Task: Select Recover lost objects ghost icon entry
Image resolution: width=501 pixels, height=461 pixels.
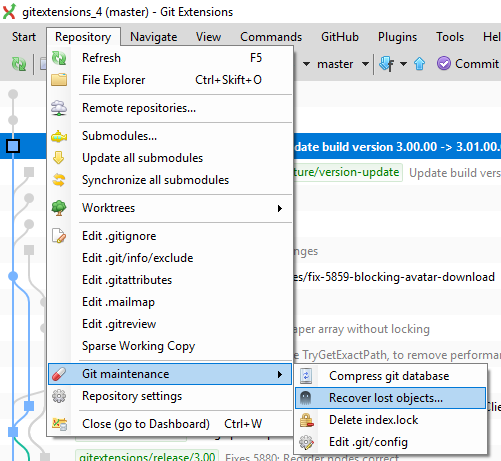Action: coord(390,398)
